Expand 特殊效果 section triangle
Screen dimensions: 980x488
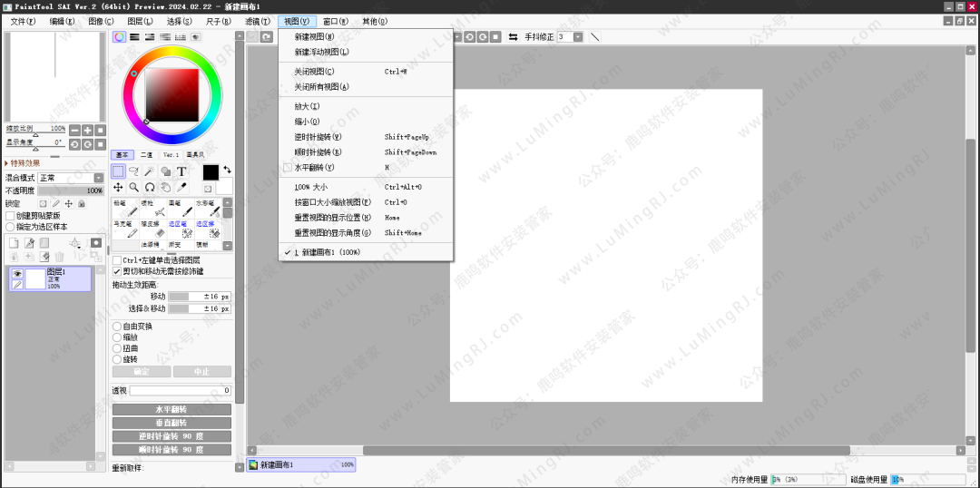(x=6, y=163)
